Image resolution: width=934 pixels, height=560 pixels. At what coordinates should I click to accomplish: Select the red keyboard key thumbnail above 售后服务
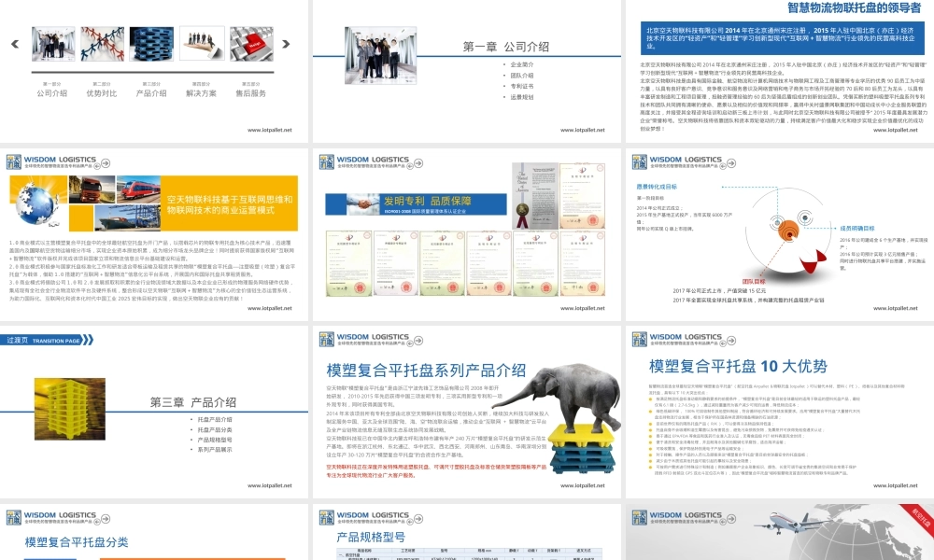pyautogui.click(x=251, y=44)
